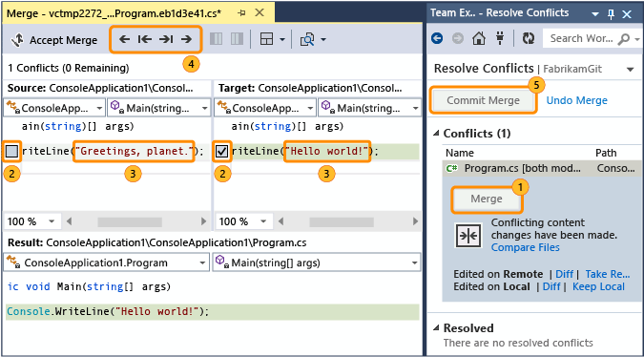644x357 pixels.
Task: Pin the Merge document tab
Action: click(x=241, y=13)
